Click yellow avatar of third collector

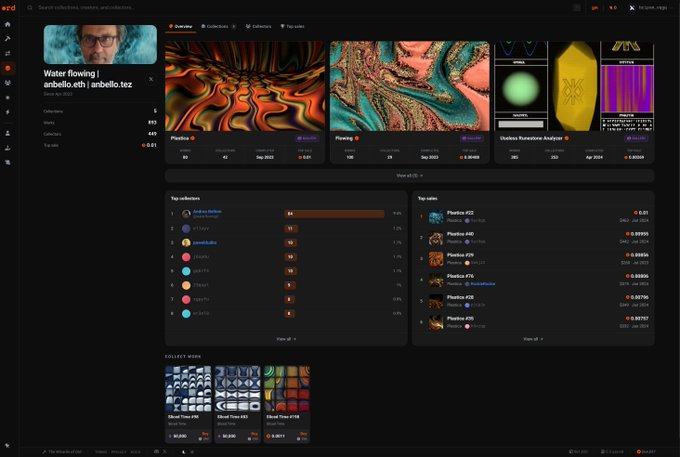186,243
